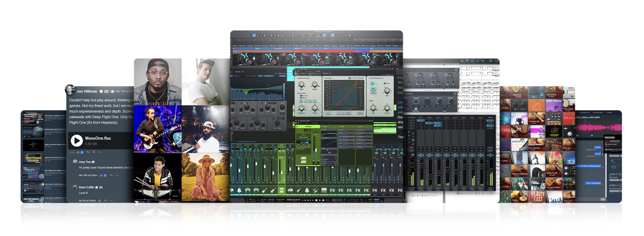Viewport: 644px width, 236px height.
Task: Click the pink TOO_SHALL_PASS.MP3 waveform
Action: pos(599,127)
